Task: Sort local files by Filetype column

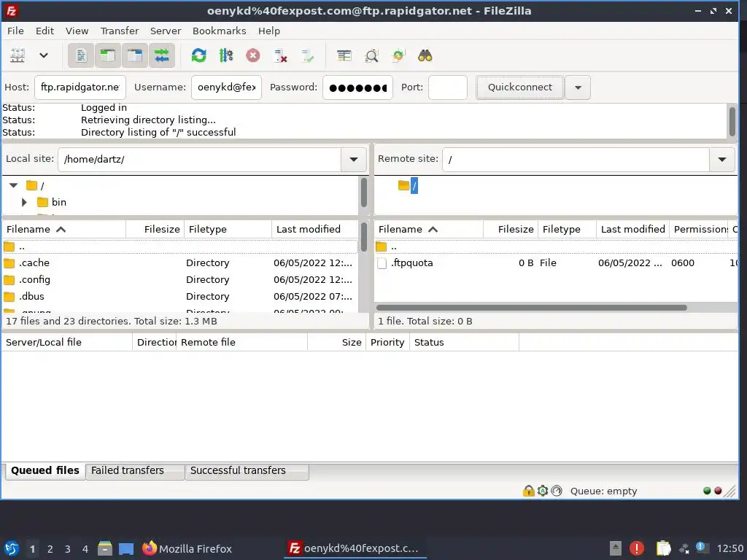Action: (x=228, y=229)
